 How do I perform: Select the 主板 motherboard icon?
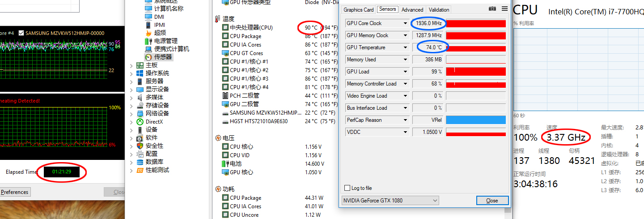tap(140, 65)
